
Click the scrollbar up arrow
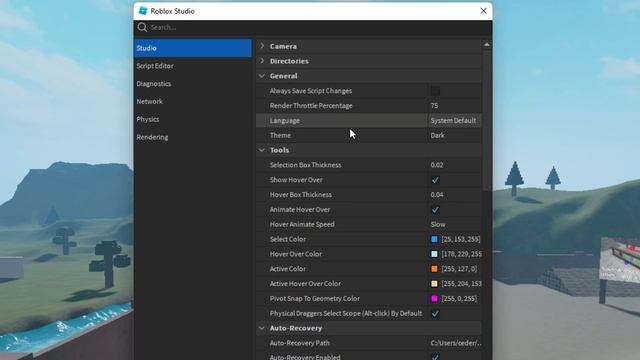(x=487, y=44)
